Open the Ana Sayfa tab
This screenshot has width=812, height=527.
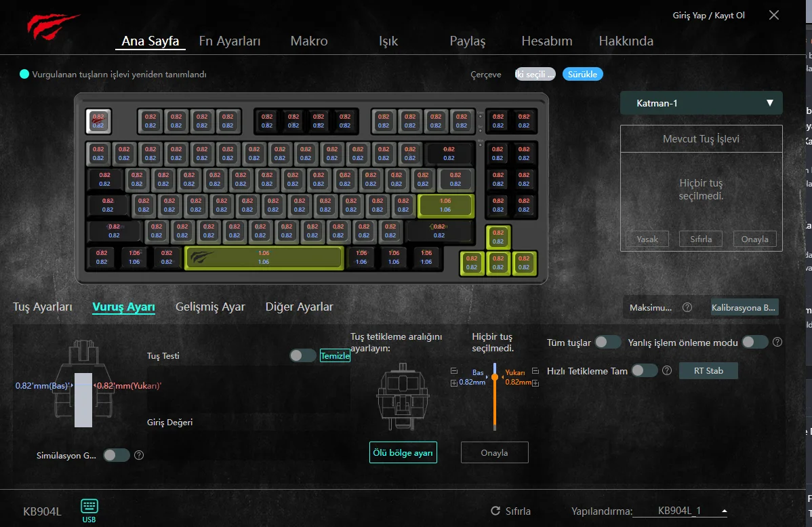pyautogui.click(x=150, y=41)
